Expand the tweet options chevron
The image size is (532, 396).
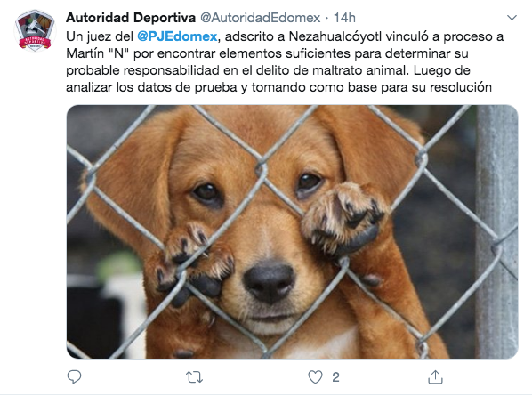point(512,17)
